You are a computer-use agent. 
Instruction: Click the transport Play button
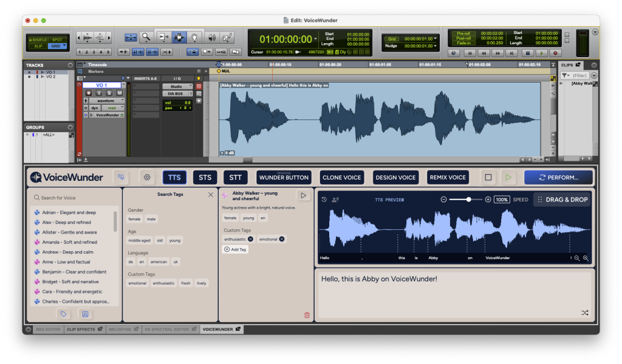(541, 53)
